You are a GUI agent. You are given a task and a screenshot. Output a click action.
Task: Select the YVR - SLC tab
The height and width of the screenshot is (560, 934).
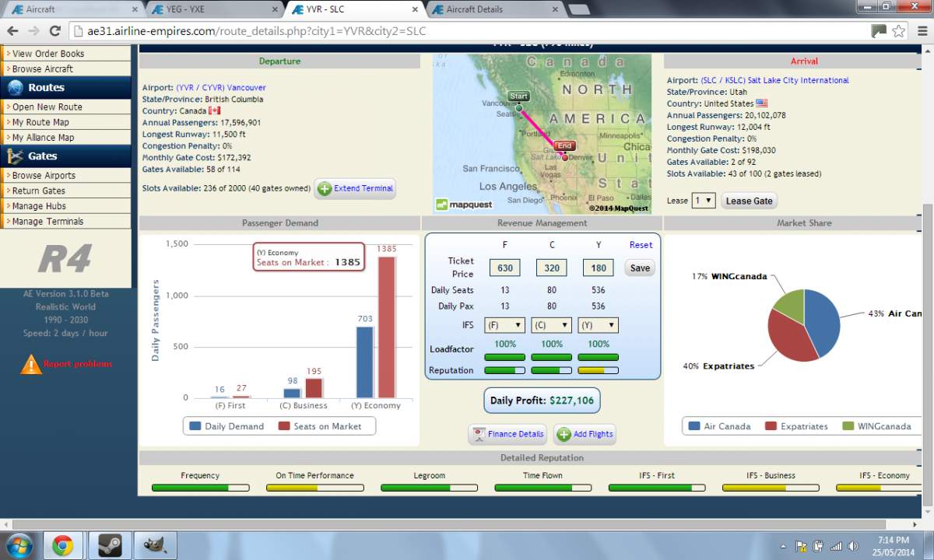click(353, 9)
